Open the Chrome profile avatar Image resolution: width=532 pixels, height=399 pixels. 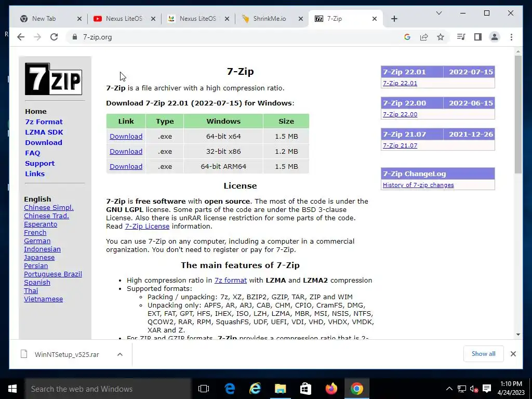tap(495, 37)
